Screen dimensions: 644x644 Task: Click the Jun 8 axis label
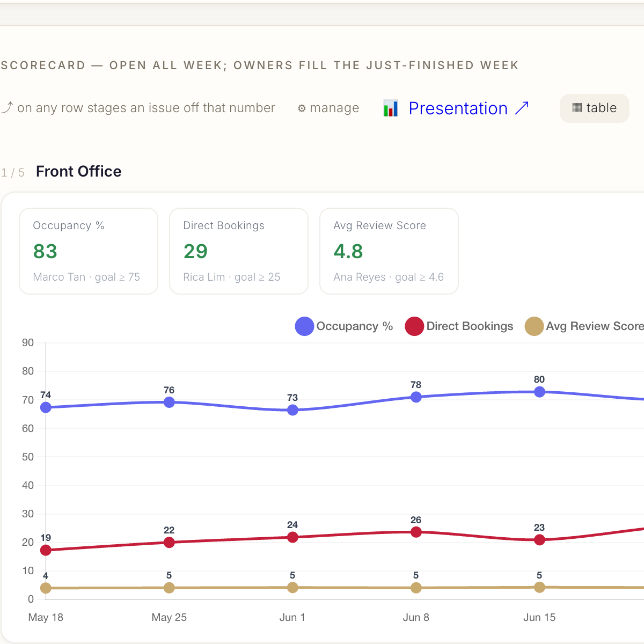(416, 617)
